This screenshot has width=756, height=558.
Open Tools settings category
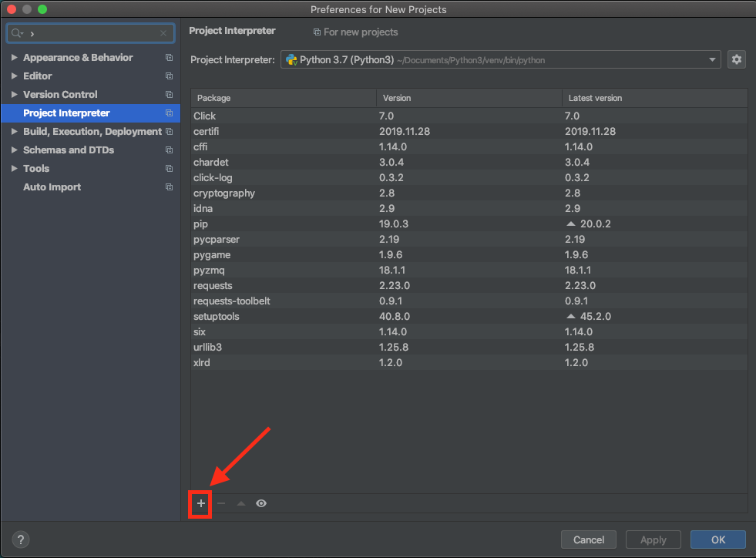[36, 168]
